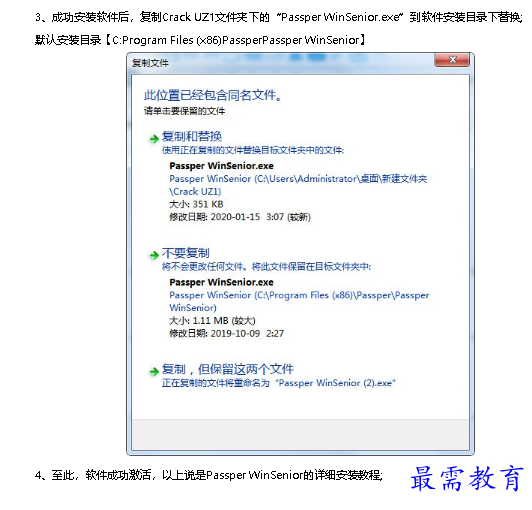
Task: Click the 请单击要保留的文件 instruction text
Action: pyautogui.click(x=184, y=111)
